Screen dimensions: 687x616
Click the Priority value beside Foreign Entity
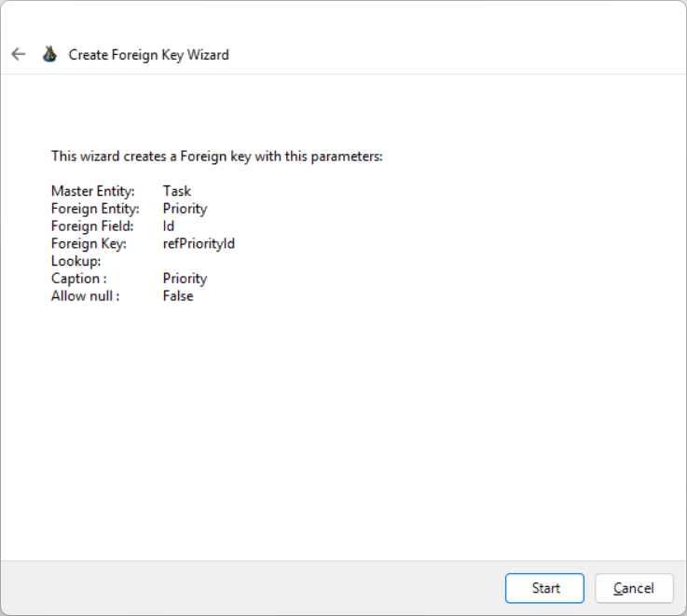tap(185, 209)
